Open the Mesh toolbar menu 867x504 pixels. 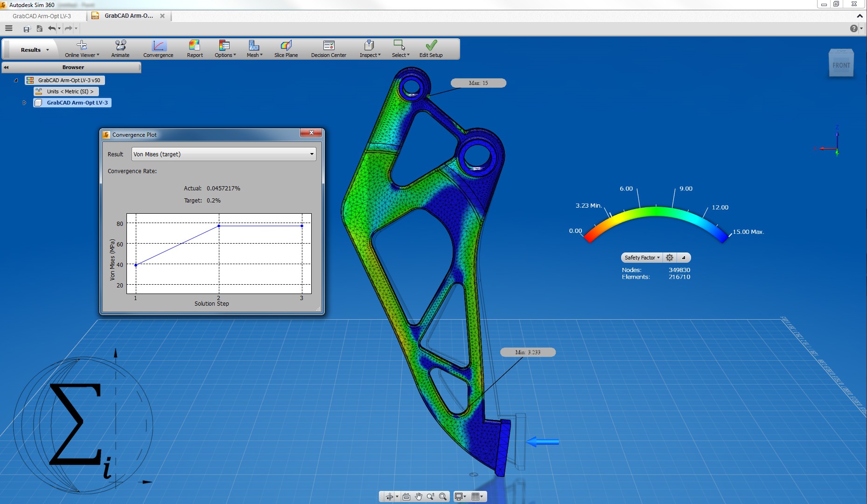[254, 49]
